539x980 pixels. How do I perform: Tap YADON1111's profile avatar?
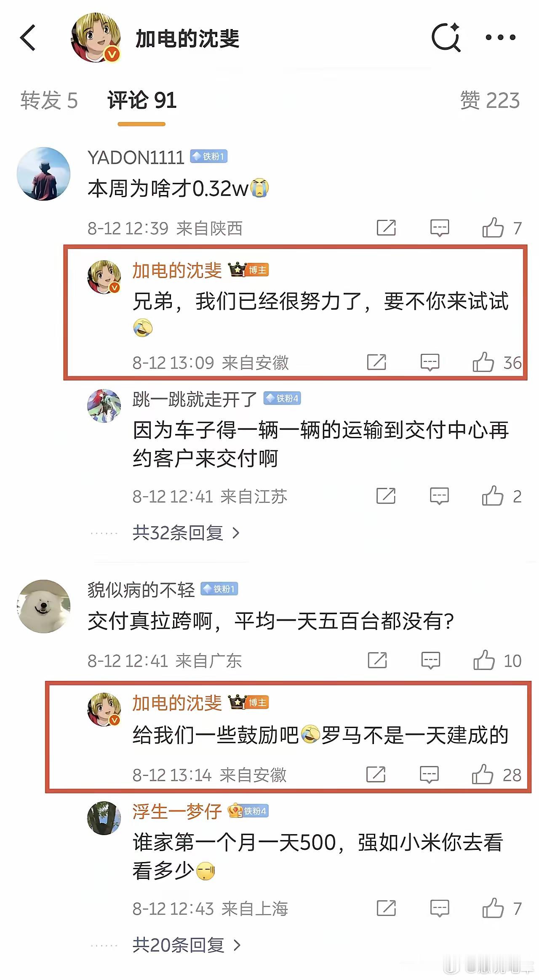(43, 174)
